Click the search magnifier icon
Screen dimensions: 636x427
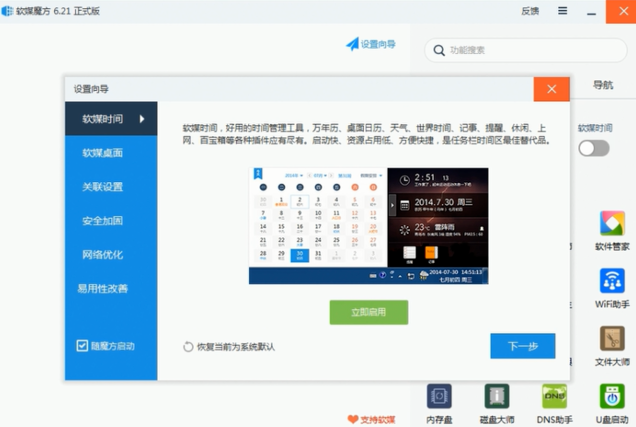click(439, 50)
